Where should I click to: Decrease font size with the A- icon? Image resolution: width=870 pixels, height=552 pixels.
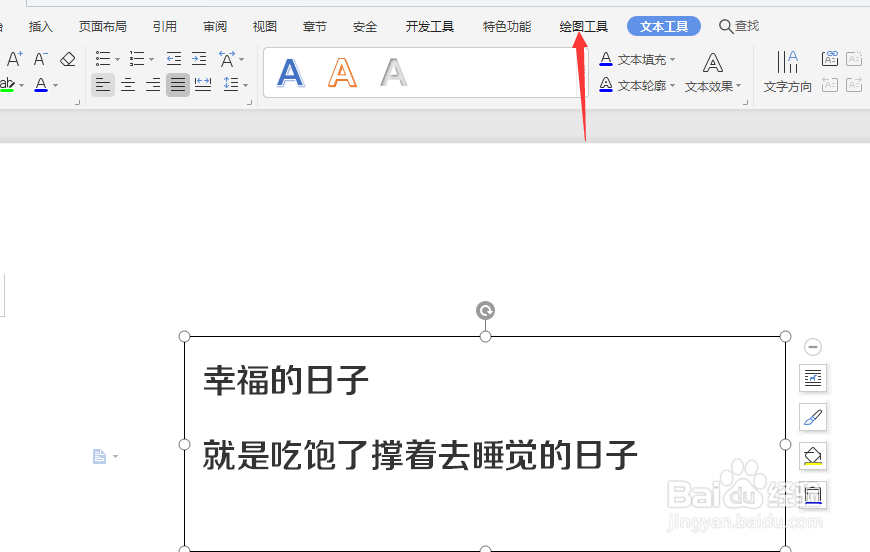click(41, 59)
